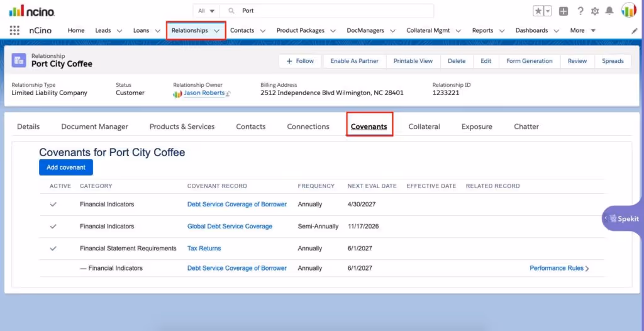Change owner icon next to Jason Roberts
Viewport: 644px width, 331px height.
point(228,94)
